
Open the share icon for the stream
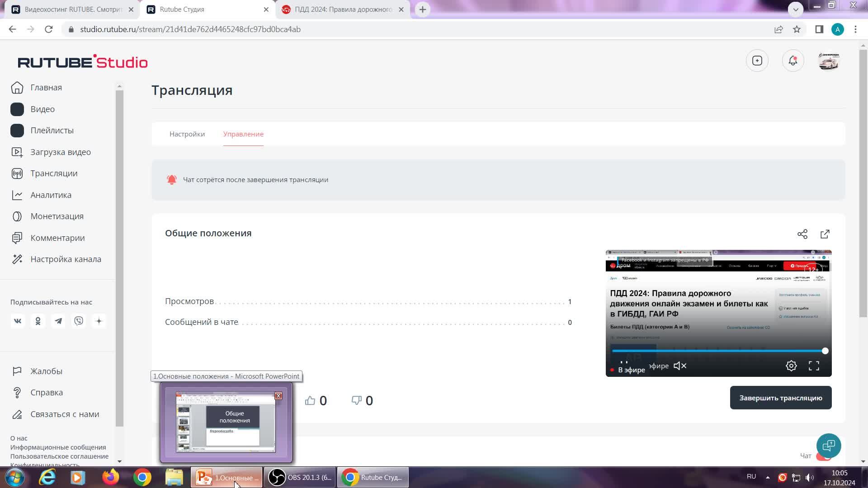point(802,234)
